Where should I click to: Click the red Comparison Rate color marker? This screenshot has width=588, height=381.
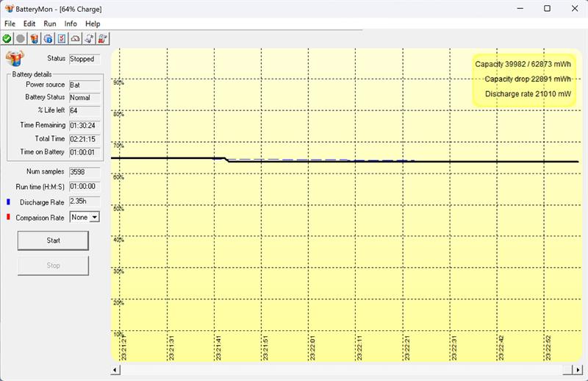[8, 217]
